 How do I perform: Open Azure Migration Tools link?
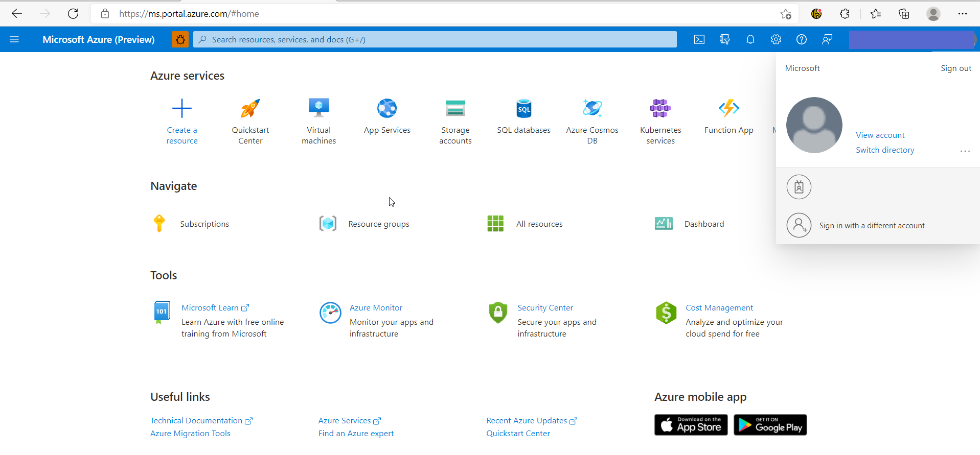190,434
